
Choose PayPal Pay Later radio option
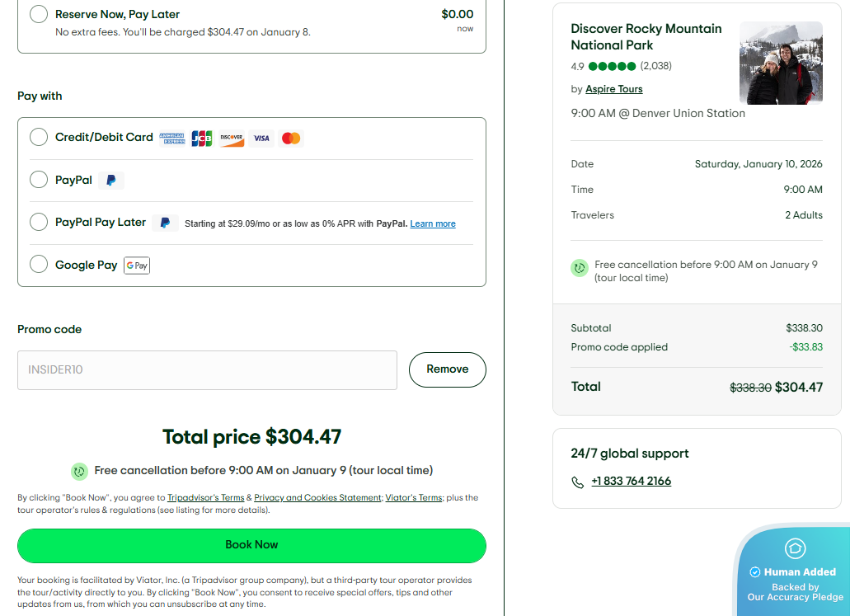pos(39,222)
